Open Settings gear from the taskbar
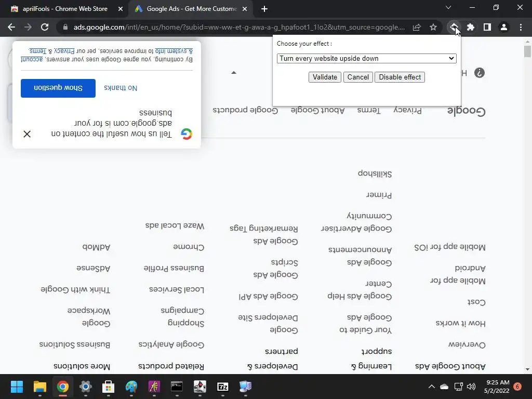This screenshot has height=399, width=532. [x=86, y=387]
